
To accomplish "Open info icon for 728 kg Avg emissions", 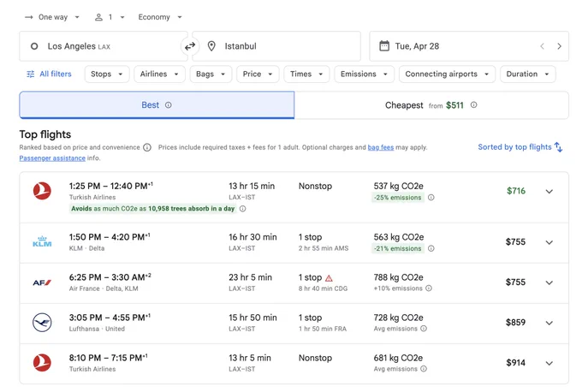I will click(424, 329).
